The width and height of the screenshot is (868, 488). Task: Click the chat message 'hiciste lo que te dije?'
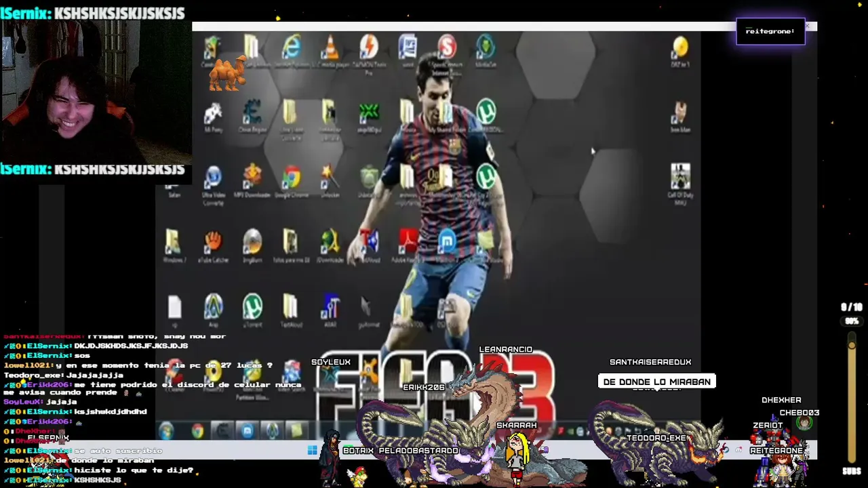(x=134, y=470)
